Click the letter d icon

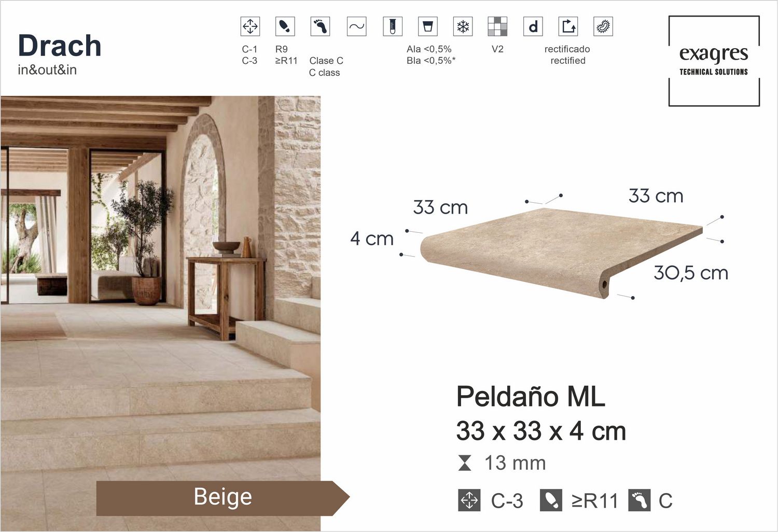tap(533, 26)
